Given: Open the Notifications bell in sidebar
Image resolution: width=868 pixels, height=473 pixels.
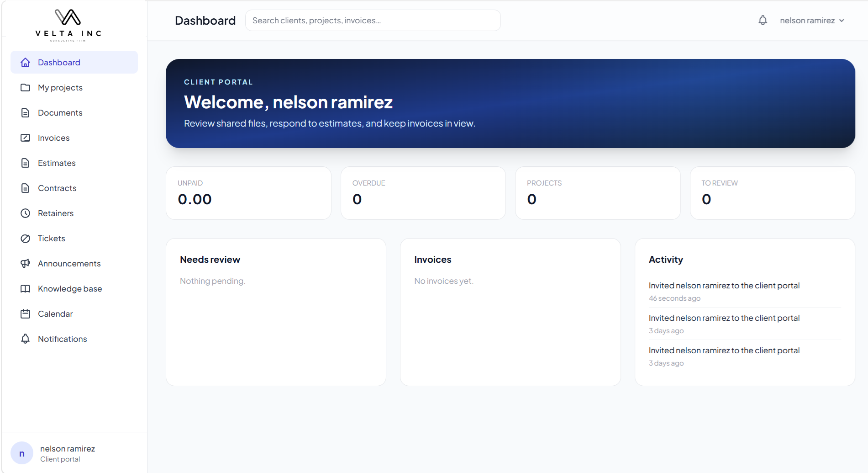Looking at the screenshot, I should click(x=26, y=339).
